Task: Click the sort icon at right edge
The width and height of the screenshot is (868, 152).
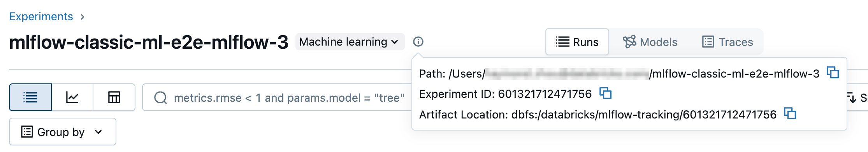Action: click(851, 97)
